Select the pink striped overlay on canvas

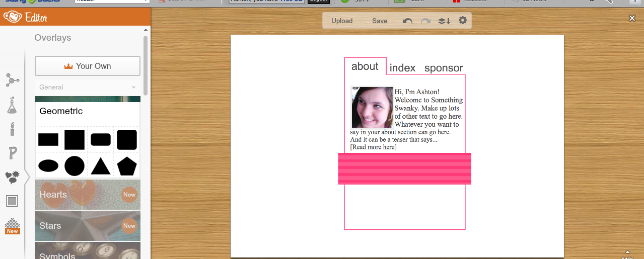point(404,168)
